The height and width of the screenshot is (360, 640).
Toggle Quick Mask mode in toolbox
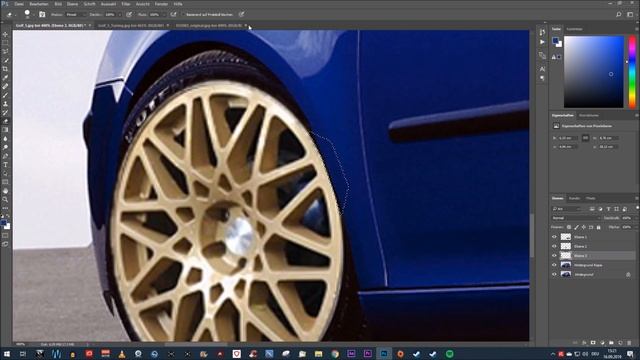click(5, 236)
